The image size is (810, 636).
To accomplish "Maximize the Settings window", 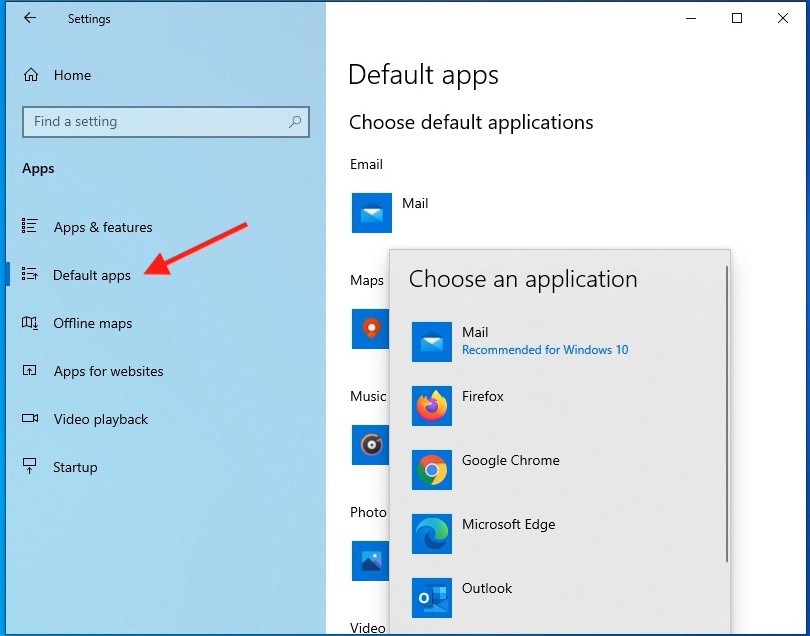I will coord(737,18).
